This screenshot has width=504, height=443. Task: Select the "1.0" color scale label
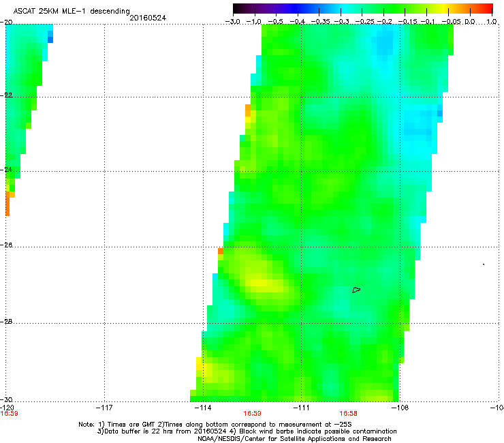pos(492,22)
